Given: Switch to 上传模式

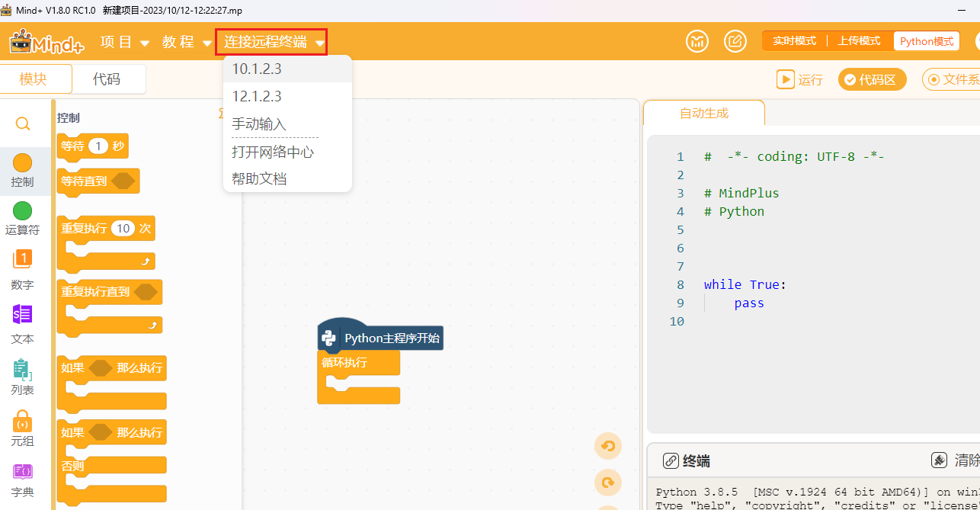Looking at the screenshot, I should tap(859, 41).
